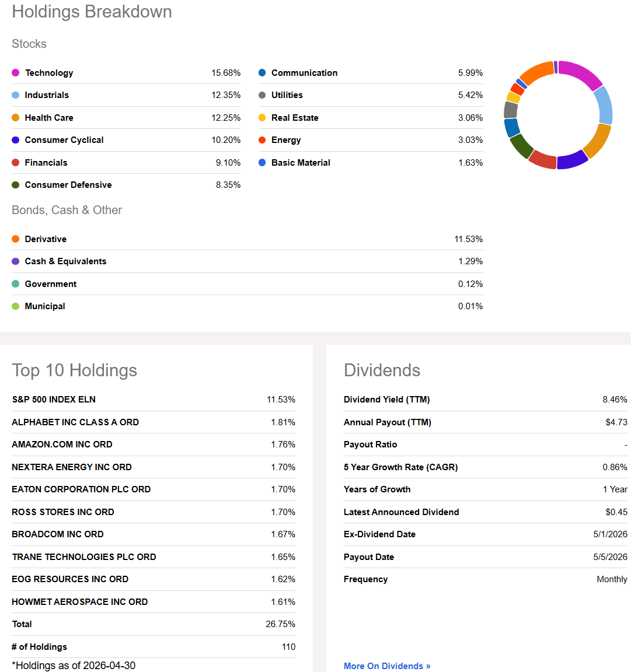Click the orange Health Care legend dot

[15, 117]
